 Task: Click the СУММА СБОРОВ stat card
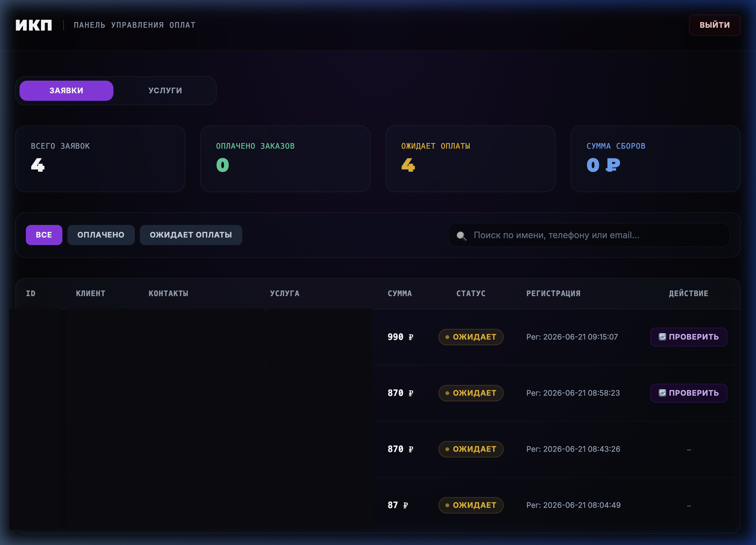(656, 159)
